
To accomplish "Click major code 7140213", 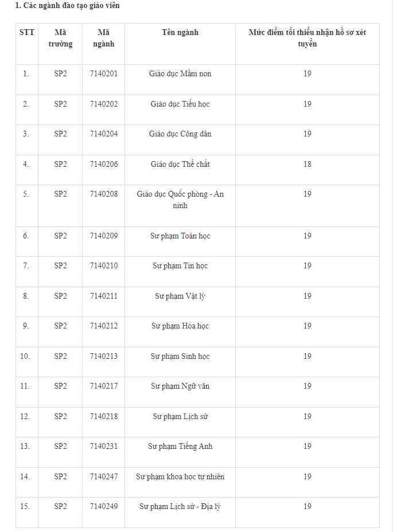I will click(103, 357).
